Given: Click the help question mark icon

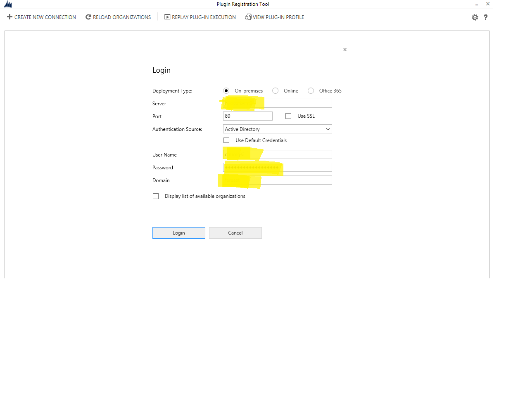Looking at the screenshot, I should [x=486, y=17].
